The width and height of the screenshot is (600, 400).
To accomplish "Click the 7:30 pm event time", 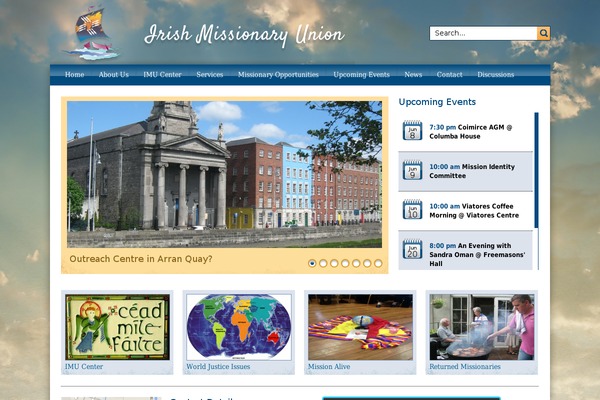I will coord(442,127).
